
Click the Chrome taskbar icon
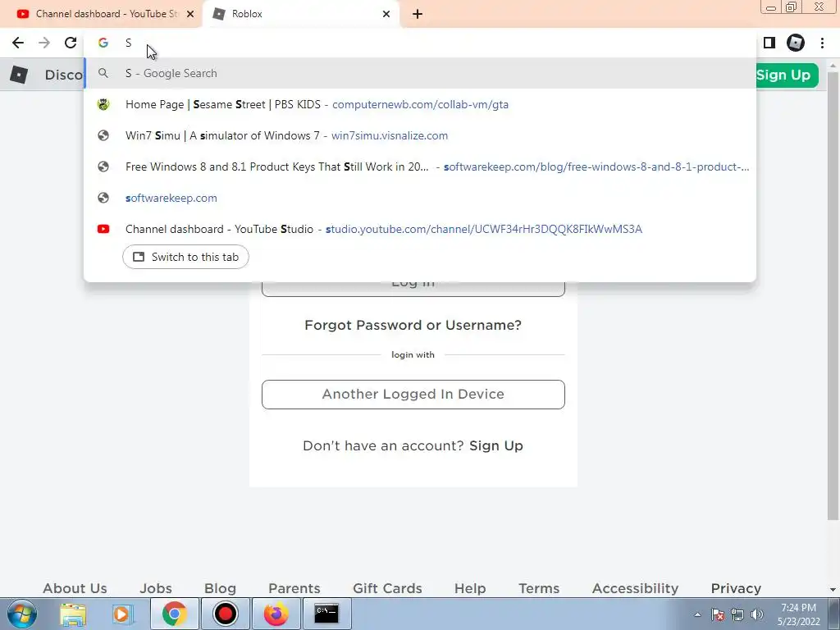click(174, 614)
